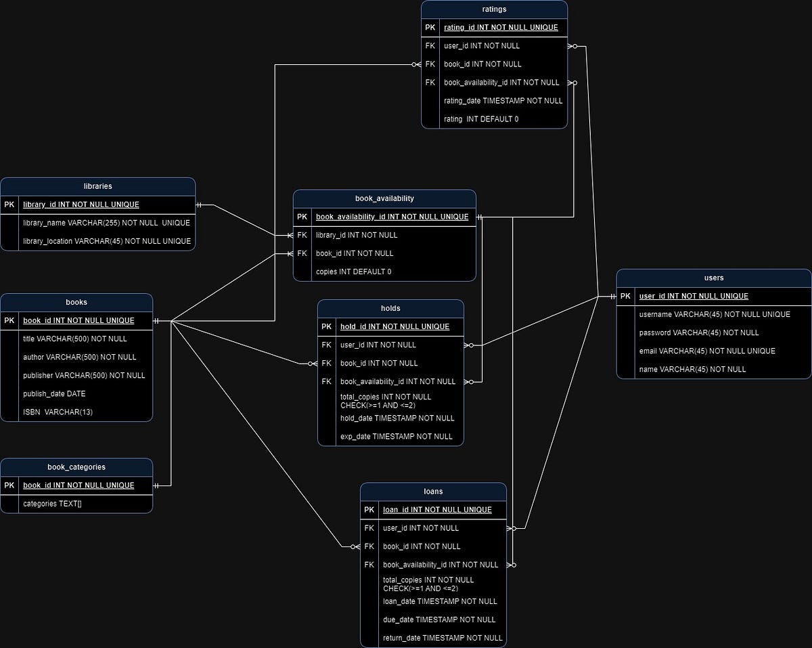Click the PK label in book_categories table
Viewport: 812px width, 648px height.
(9, 485)
